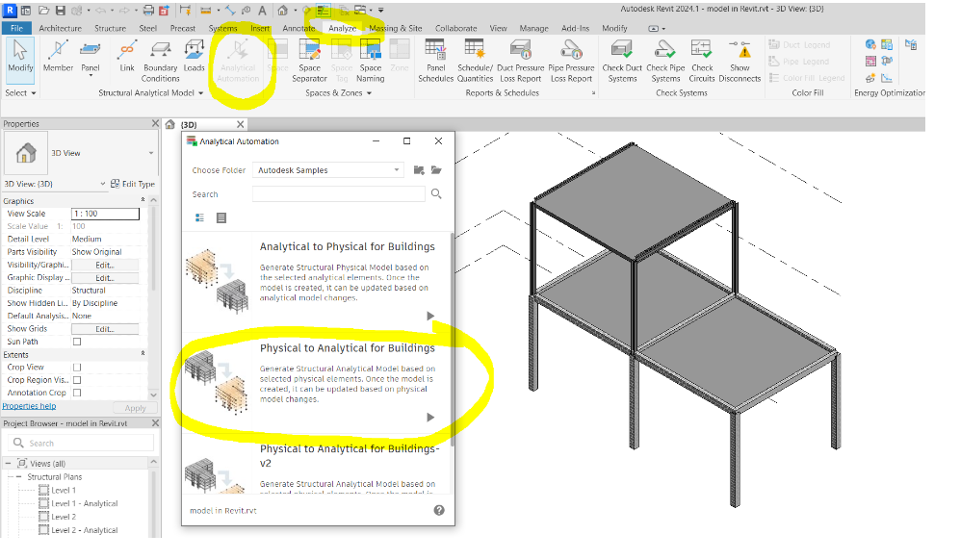960x560 pixels.
Task: Click the View Scale value field
Action: pos(105,214)
